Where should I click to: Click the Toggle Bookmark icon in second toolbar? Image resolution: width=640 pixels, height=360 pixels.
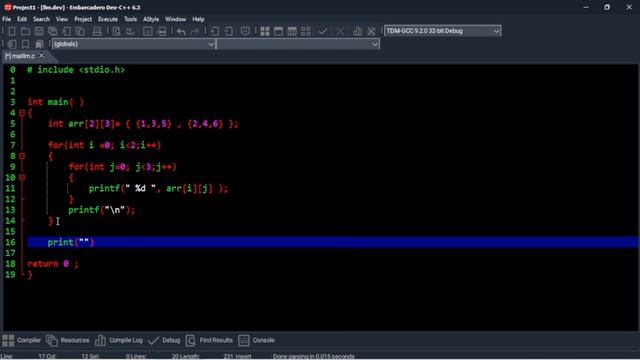26,44
